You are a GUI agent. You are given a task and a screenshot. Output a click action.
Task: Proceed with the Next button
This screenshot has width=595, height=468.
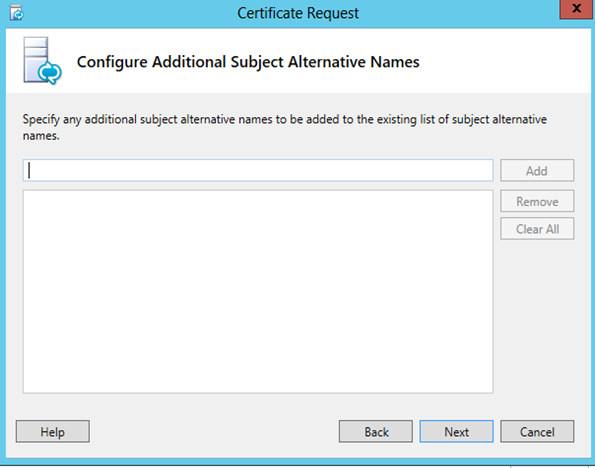pyautogui.click(x=456, y=432)
